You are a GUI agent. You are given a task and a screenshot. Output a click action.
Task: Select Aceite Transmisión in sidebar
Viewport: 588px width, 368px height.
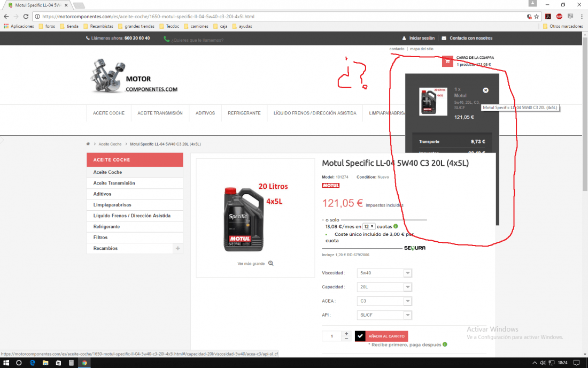[135, 183]
